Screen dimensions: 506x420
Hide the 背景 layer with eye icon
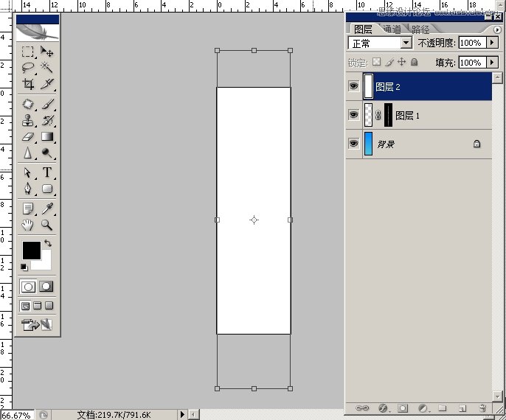click(354, 143)
